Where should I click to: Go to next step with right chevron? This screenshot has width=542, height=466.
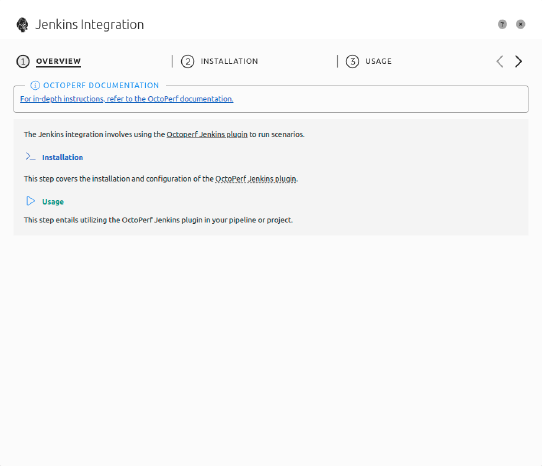pyautogui.click(x=518, y=62)
